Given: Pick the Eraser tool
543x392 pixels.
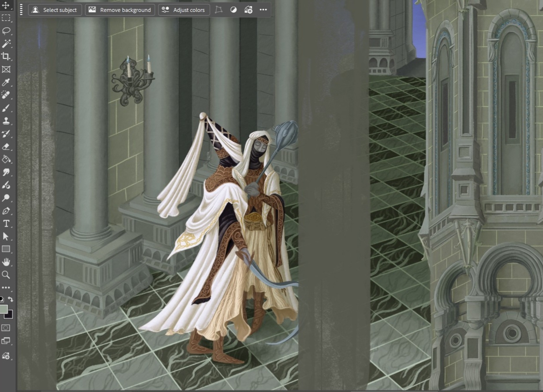Looking at the screenshot, I should (6, 147).
